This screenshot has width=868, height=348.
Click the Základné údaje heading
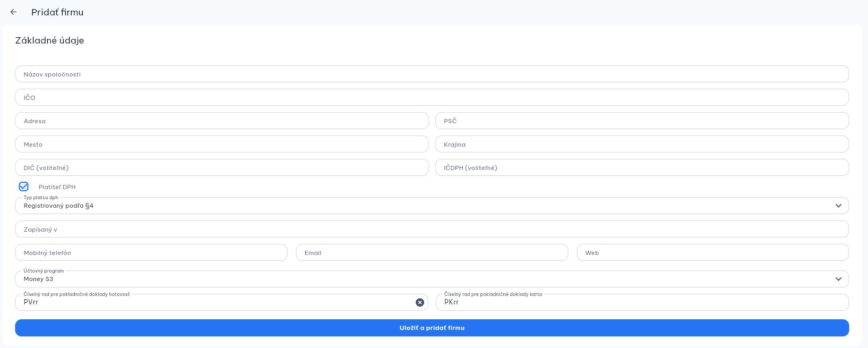(x=49, y=40)
